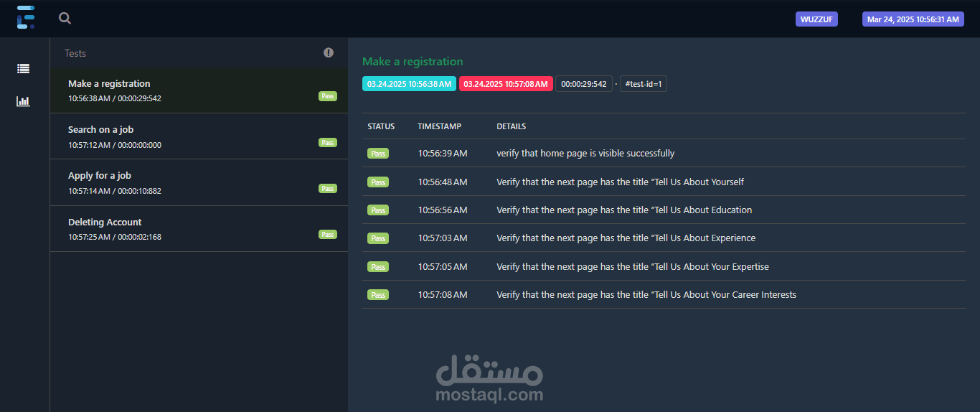
Task: Select the Search on a job test
Action: 199,136
